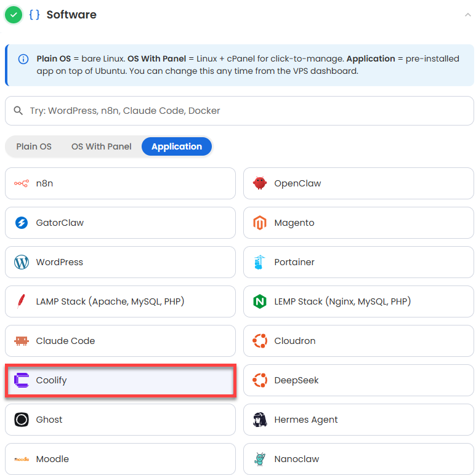
Task: Select the Coolify application card
Action: pyautogui.click(x=120, y=380)
